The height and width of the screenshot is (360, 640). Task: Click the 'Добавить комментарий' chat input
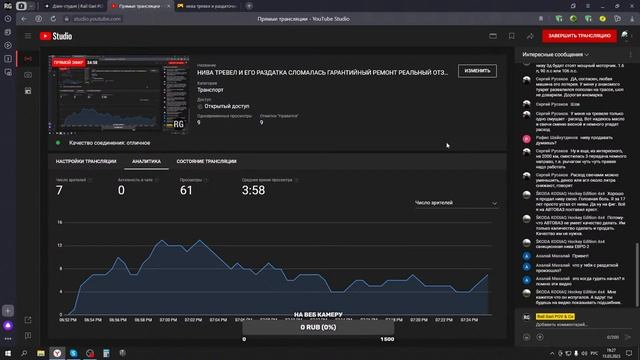562,325
